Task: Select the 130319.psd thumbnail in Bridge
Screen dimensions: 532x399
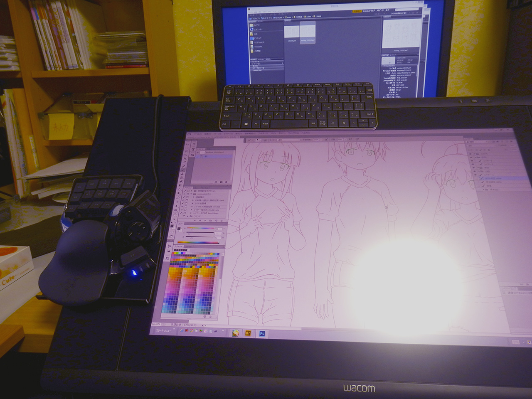Action: click(292, 32)
